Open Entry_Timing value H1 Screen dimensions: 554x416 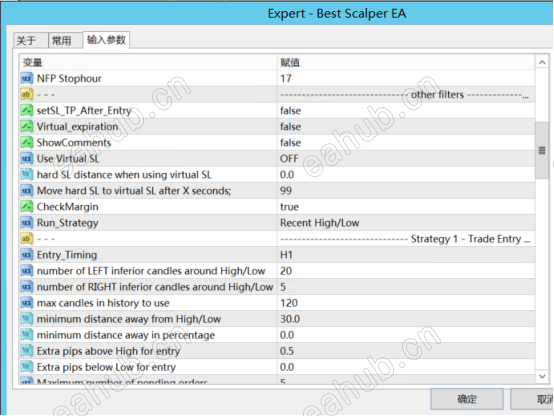pos(406,254)
